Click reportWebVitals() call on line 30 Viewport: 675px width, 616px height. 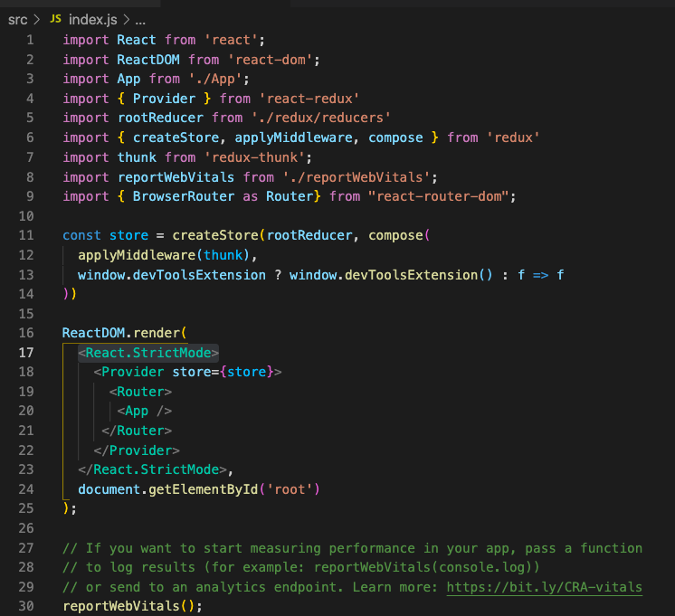pyautogui.click(x=128, y=606)
